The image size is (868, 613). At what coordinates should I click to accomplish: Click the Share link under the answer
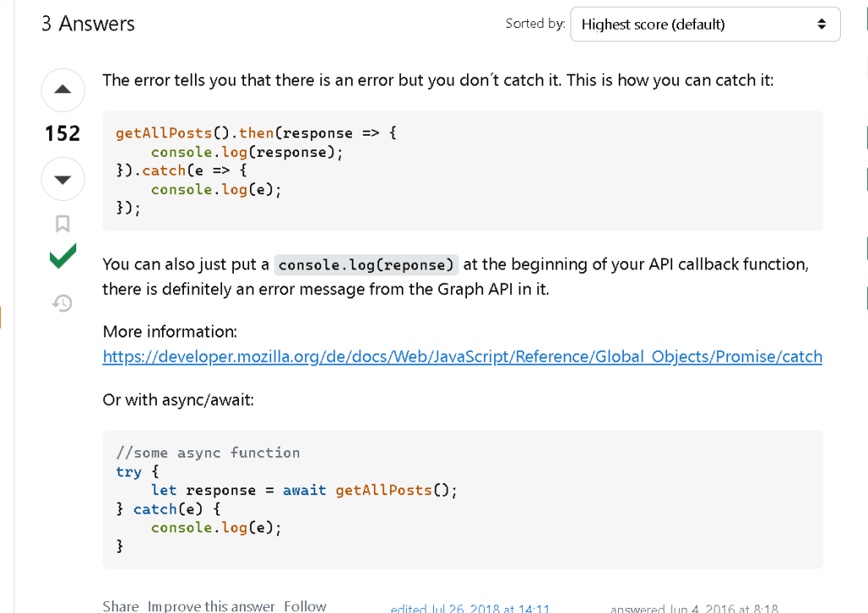coord(120,606)
